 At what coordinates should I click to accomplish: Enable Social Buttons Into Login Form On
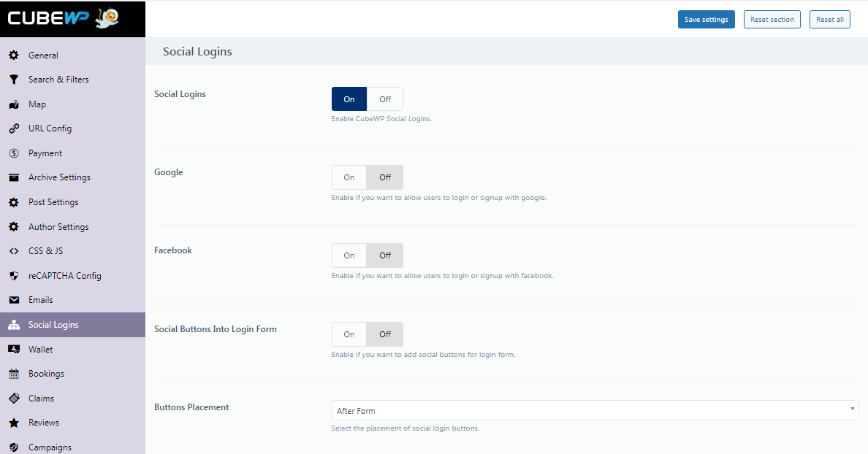click(349, 334)
